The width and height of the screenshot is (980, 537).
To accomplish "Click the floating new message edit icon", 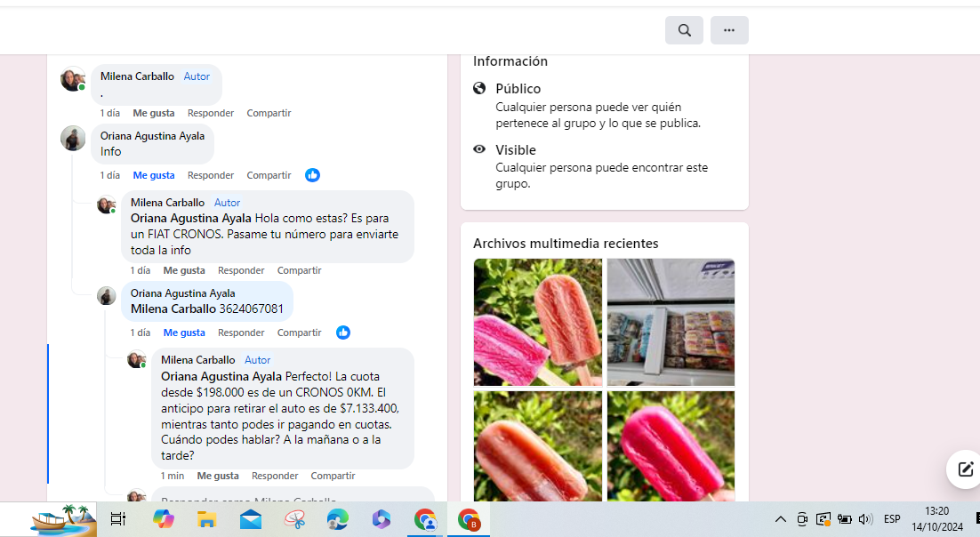I will [x=965, y=469].
